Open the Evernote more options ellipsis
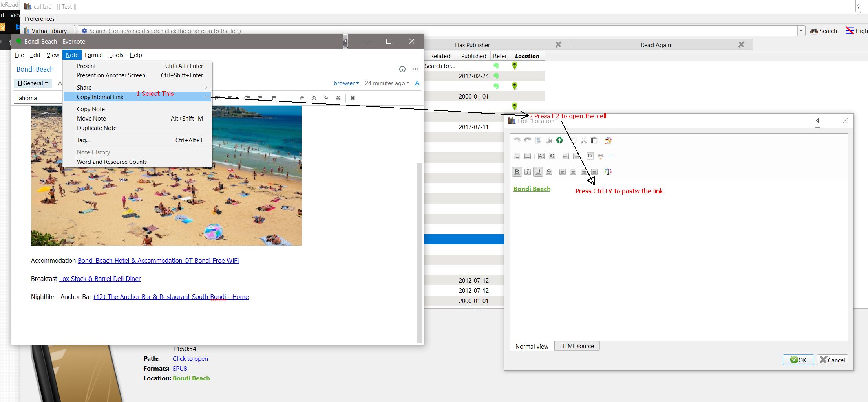The image size is (868, 402). (415, 69)
